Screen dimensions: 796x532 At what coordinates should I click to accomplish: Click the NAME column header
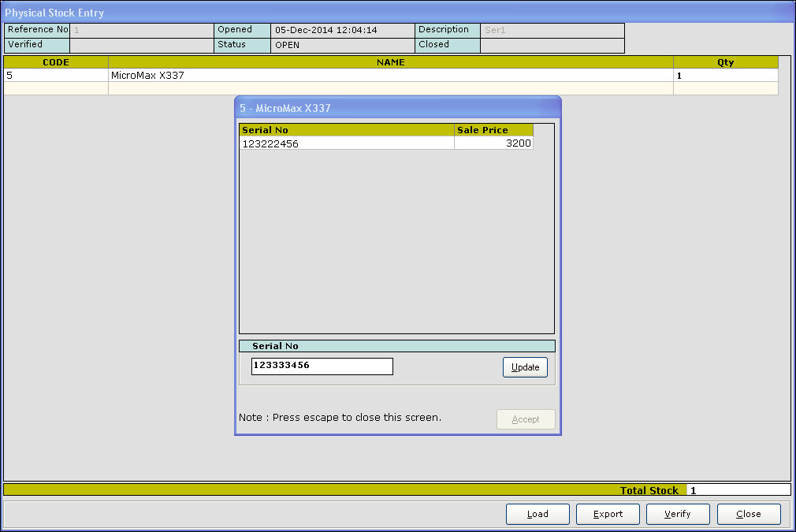(390, 62)
